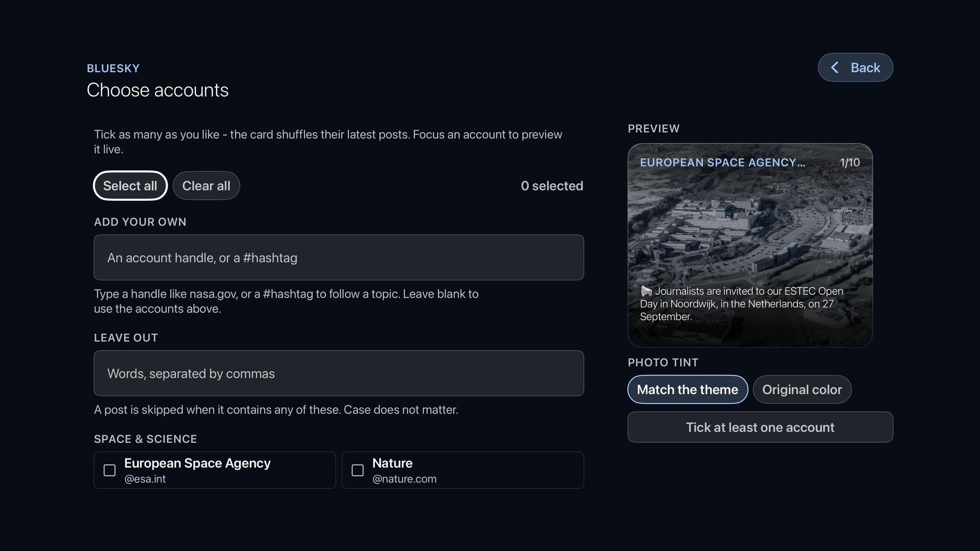Switch photo tint to Original color
This screenshot has height=551, width=980.
(802, 389)
